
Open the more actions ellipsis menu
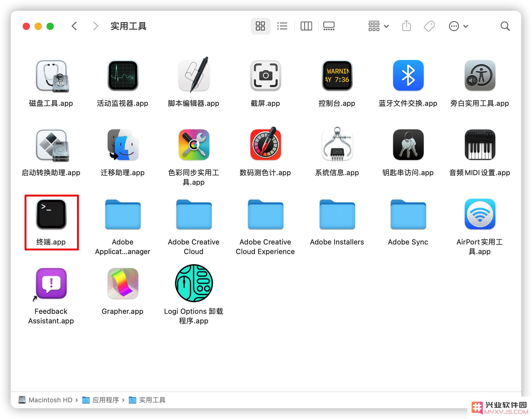[458, 26]
